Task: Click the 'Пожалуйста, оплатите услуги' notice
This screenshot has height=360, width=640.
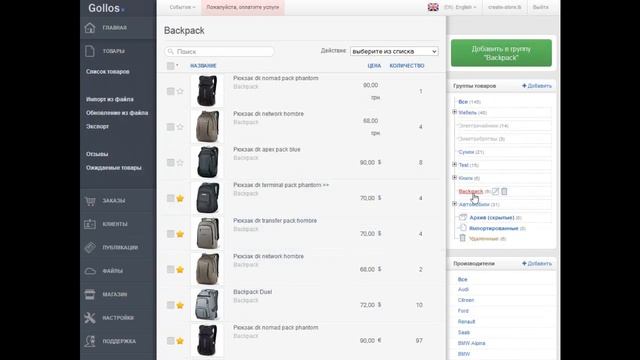Action: 243,7
